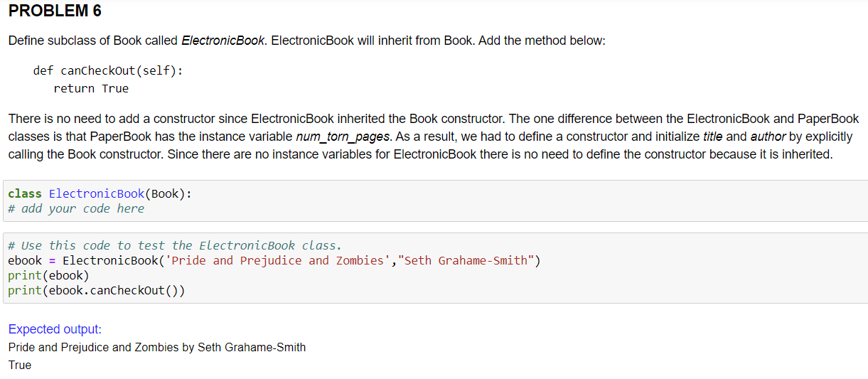Viewport: 868px width, 379px height.
Task: Click the italic word 'title' in the paragraph
Action: pos(713,136)
